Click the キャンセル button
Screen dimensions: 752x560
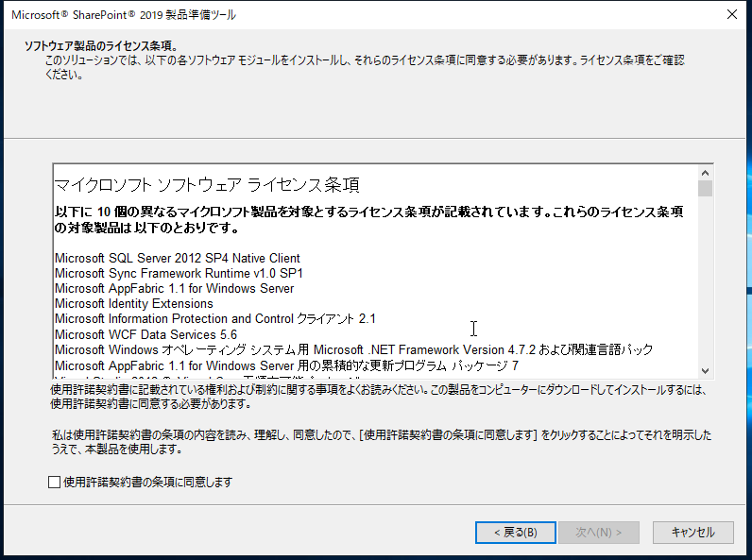pos(693,533)
